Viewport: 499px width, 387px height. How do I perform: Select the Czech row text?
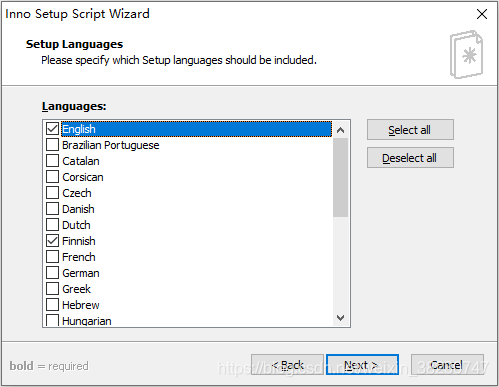click(x=77, y=193)
